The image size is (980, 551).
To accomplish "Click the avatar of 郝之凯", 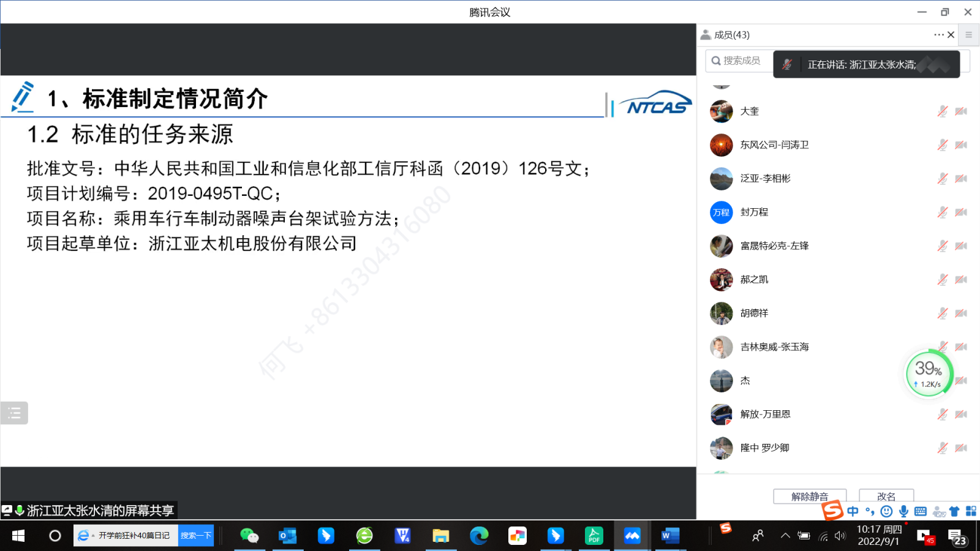I will point(721,280).
